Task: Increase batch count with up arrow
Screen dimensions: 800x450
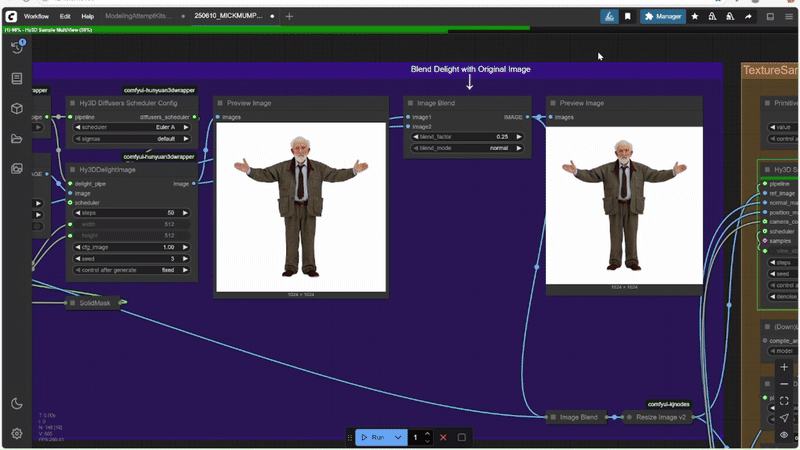Action: 428,434
